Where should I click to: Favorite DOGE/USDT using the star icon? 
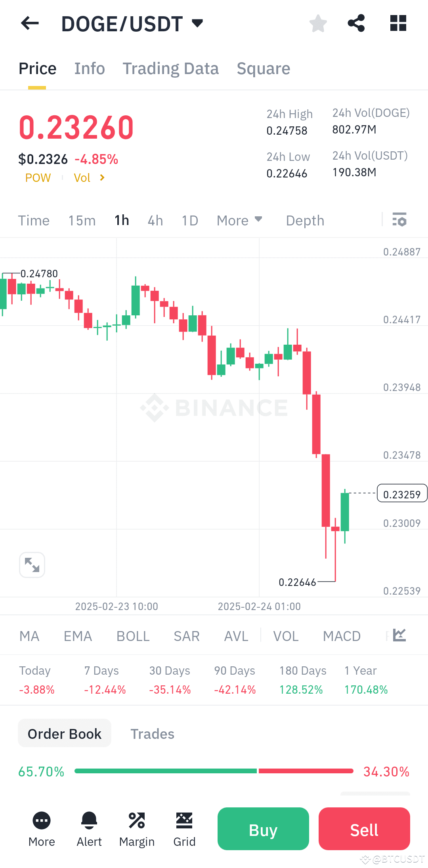pyautogui.click(x=318, y=23)
